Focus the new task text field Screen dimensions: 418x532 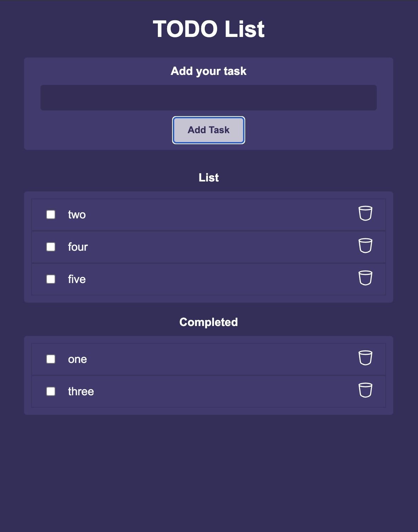pos(209,98)
